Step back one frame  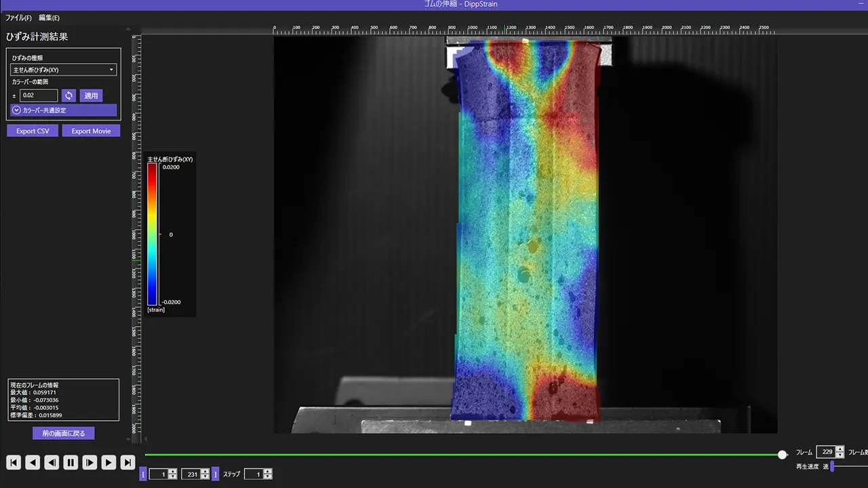(x=52, y=462)
